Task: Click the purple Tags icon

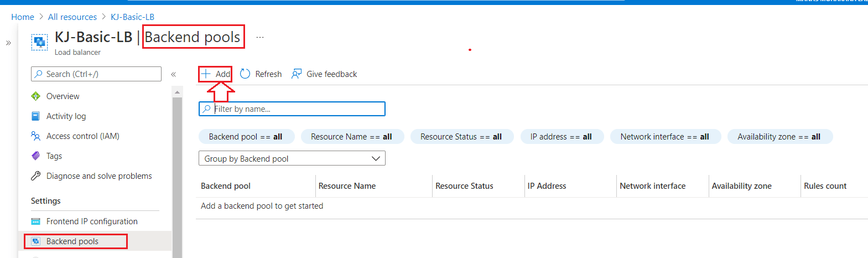Action: tap(36, 156)
